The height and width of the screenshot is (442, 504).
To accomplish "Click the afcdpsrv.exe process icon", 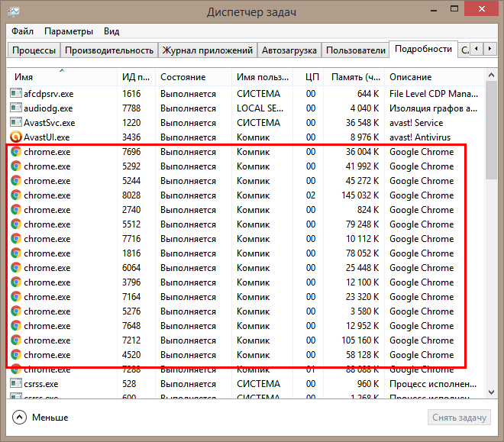I will point(16,93).
